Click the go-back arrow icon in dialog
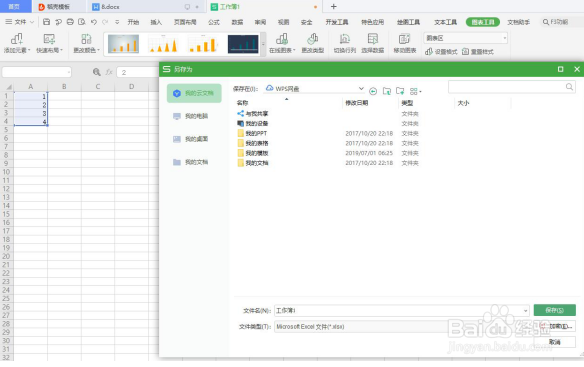 click(x=373, y=91)
